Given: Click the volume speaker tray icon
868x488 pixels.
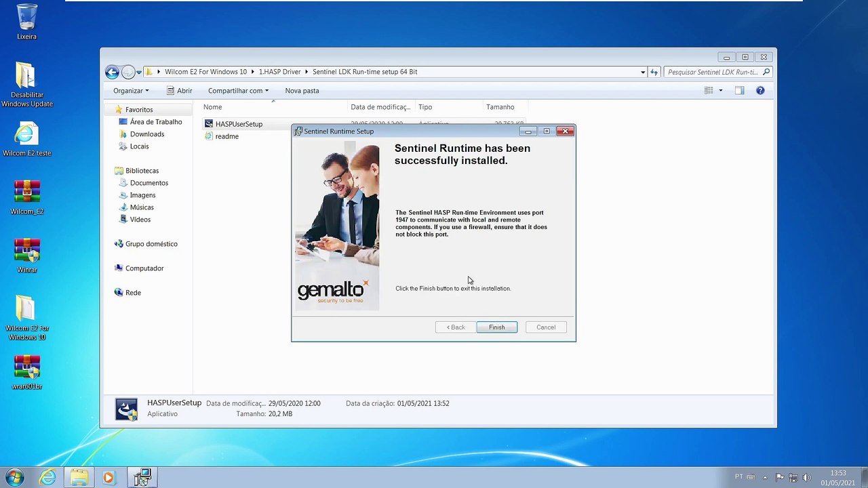Looking at the screenshot, I should click(807, 477).
